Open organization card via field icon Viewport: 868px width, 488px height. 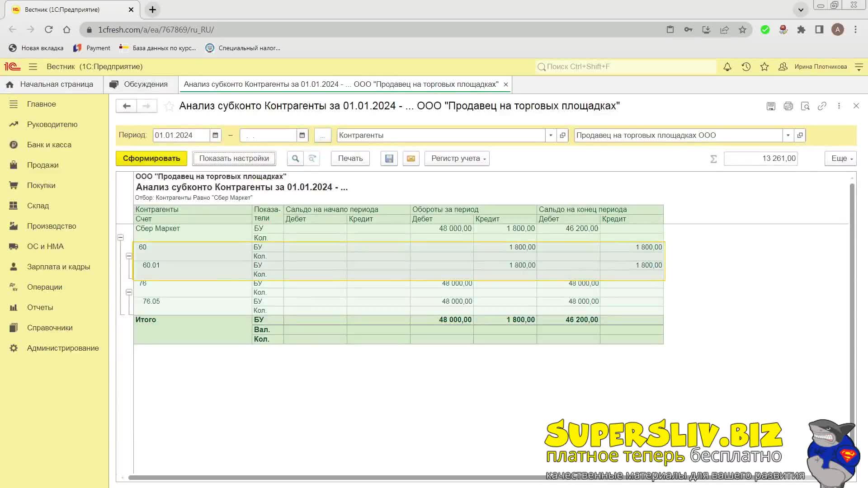pos(800,135)
